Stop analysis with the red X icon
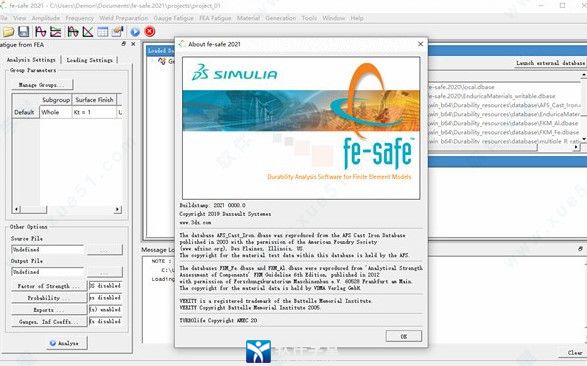The height and width of the screenshot is (366, 587). point(150,31)
